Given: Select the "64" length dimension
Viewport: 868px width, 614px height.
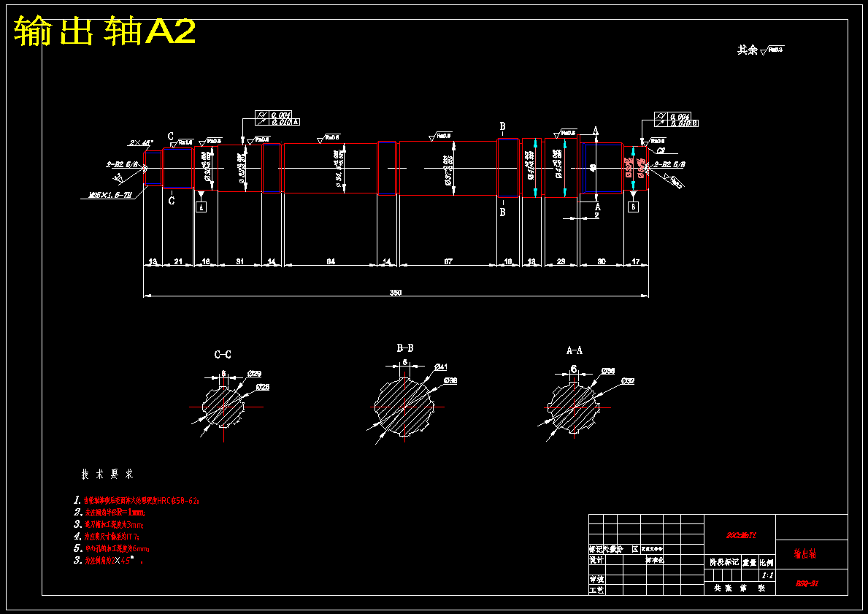Looking at the screenshot, I should (331, 261).
